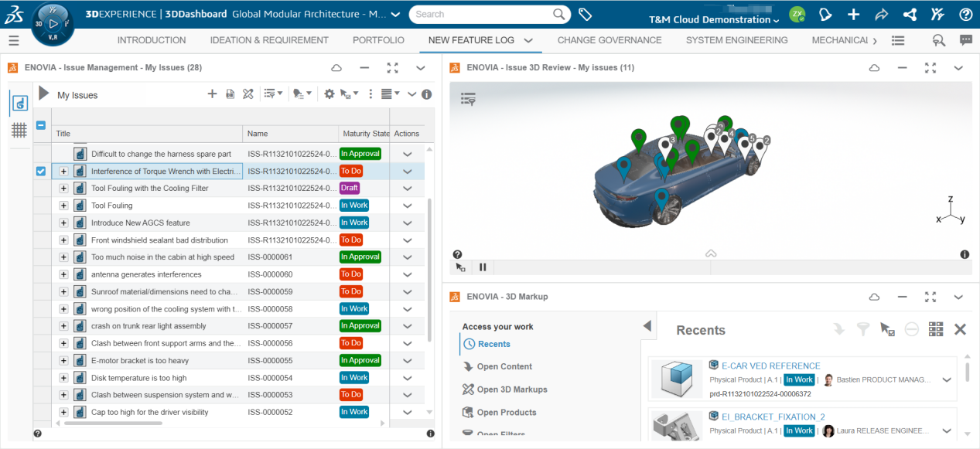Click the Share arrow icon in top bar
This screenshot has width=980, height=449.
(881, 15)
